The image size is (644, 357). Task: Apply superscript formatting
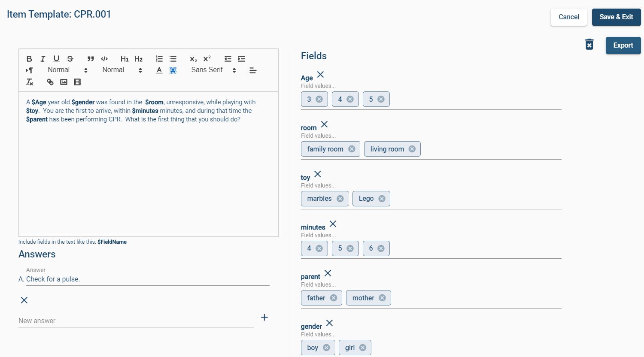(x=207, y=59)
